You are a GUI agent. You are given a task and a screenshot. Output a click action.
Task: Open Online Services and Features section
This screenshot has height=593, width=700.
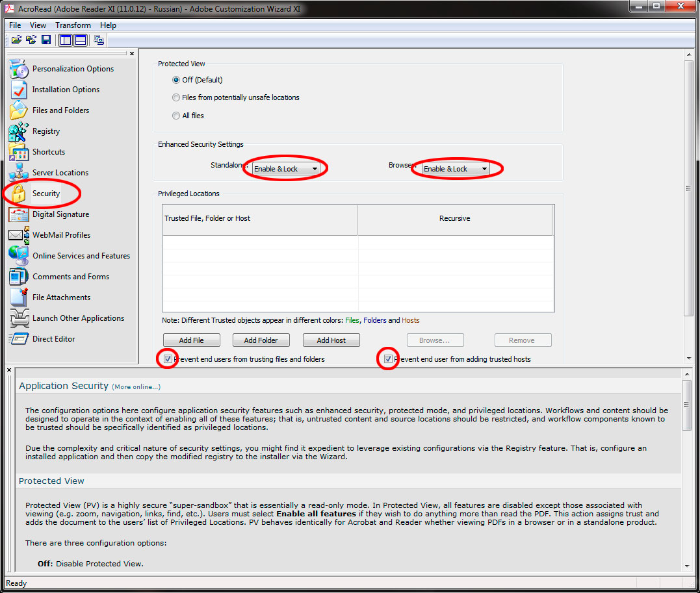(x=70, y=256)
